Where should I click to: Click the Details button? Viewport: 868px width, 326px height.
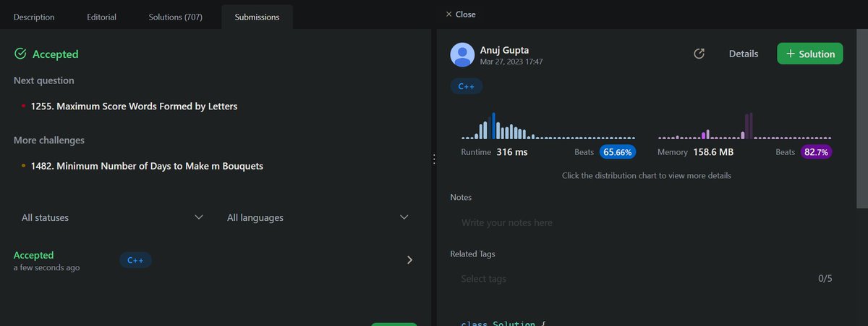pos(744,54)
